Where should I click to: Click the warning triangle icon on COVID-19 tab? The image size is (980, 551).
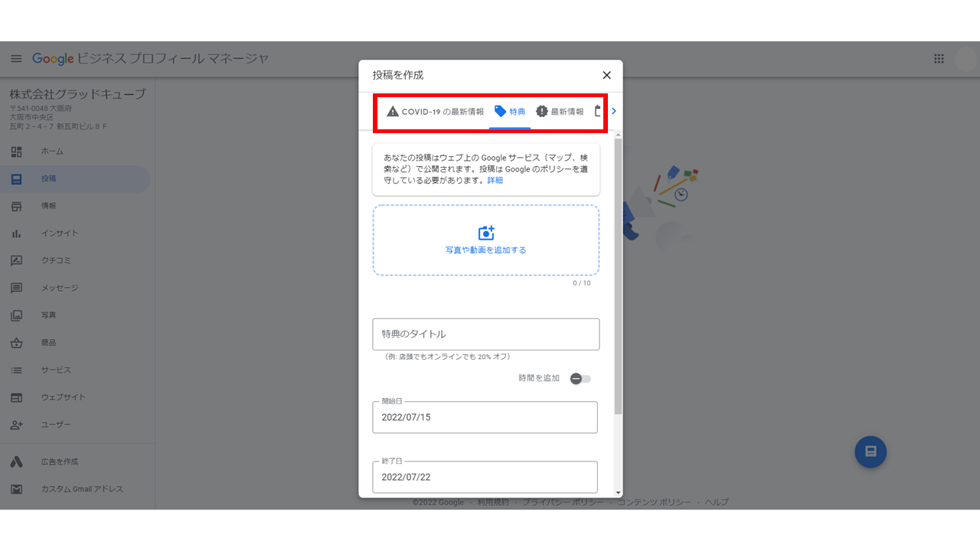[393, 112]
